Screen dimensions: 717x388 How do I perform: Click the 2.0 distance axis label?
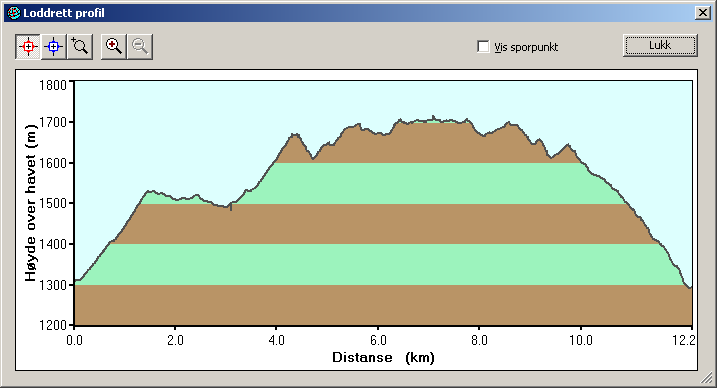(x=175, y=340)
